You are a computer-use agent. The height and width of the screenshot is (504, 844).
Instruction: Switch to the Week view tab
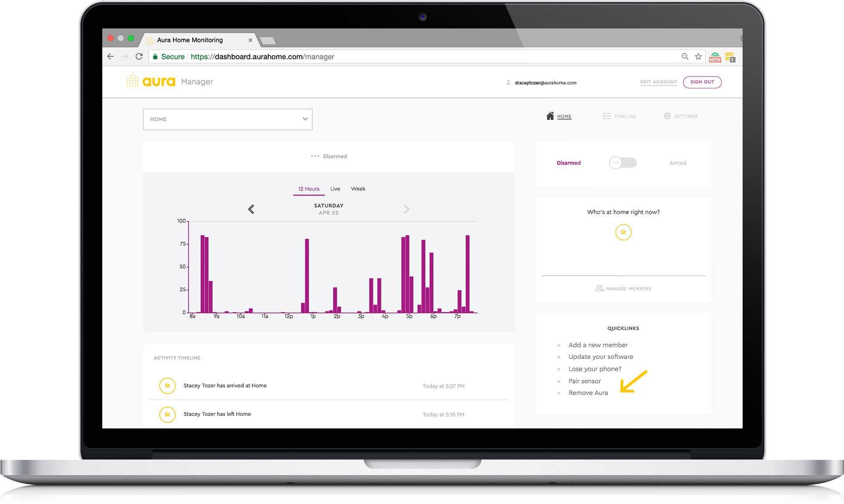(358, 189)
